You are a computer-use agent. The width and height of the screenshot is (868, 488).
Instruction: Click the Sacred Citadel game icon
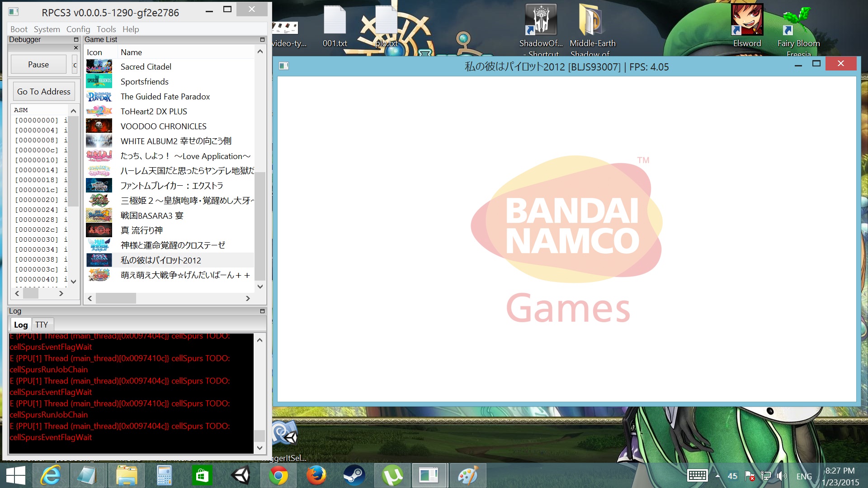tap(99, 66)
